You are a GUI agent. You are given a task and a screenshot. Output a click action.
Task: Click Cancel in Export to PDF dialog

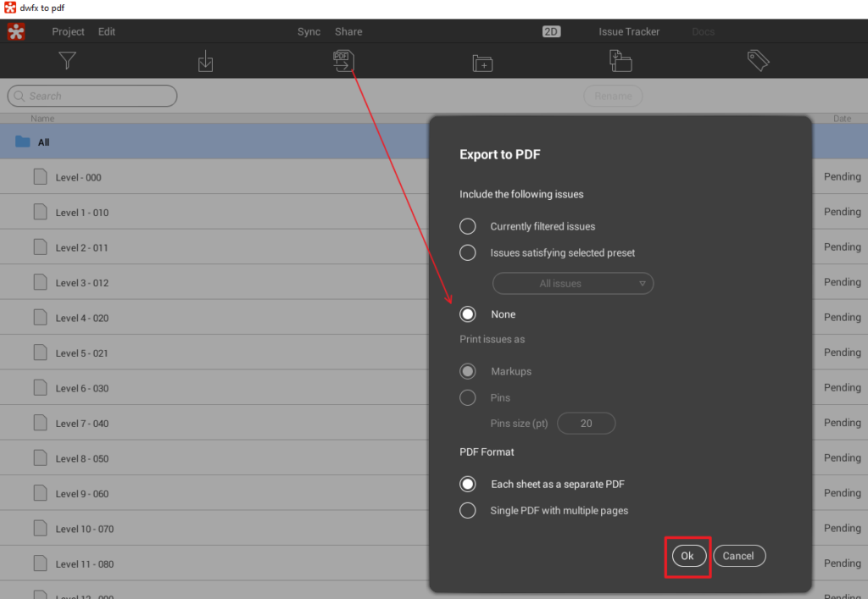[739, 556]
